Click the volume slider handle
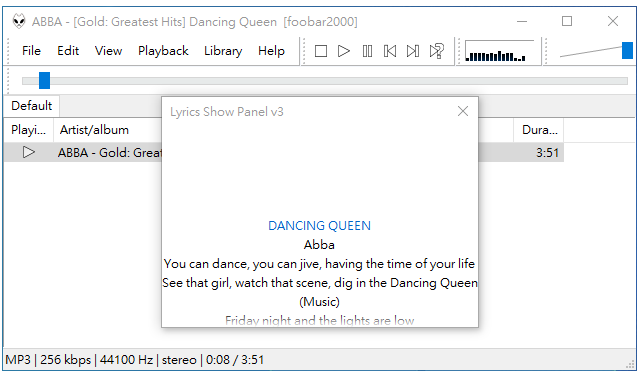The width and height of the screenshot is (643, 375). pos(627,51)
